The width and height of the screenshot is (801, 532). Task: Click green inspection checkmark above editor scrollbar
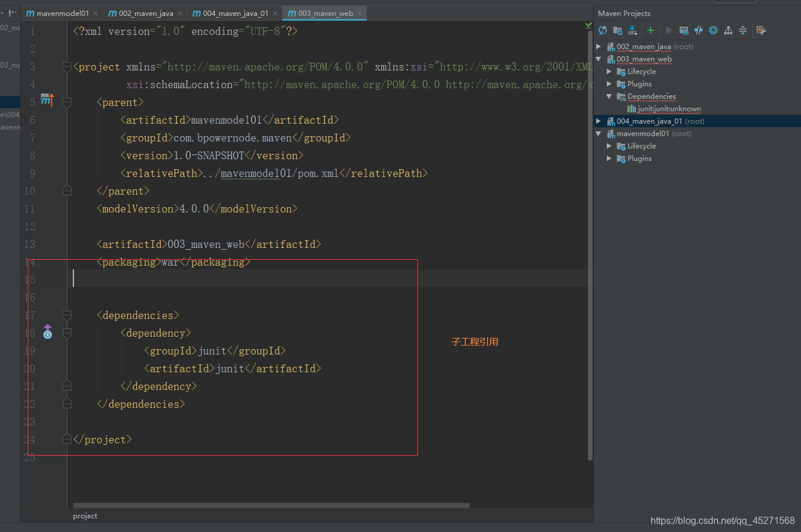point(588,25)
